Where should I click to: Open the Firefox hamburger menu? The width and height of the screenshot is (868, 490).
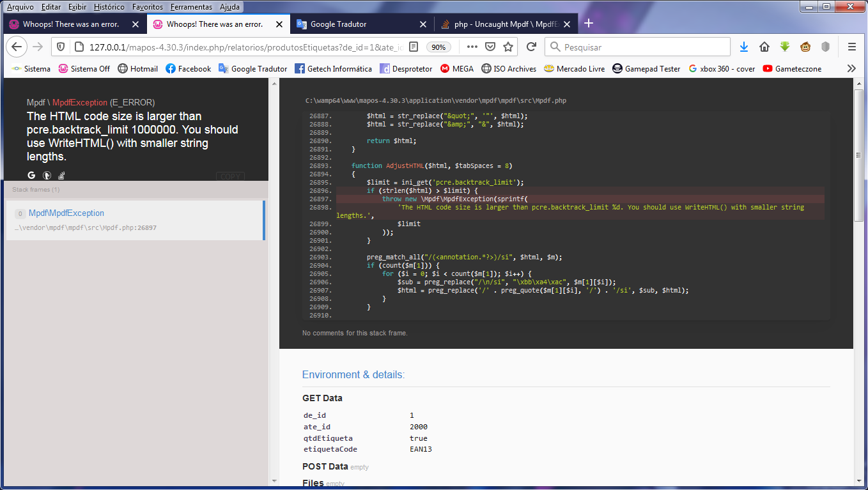[852, 47]
